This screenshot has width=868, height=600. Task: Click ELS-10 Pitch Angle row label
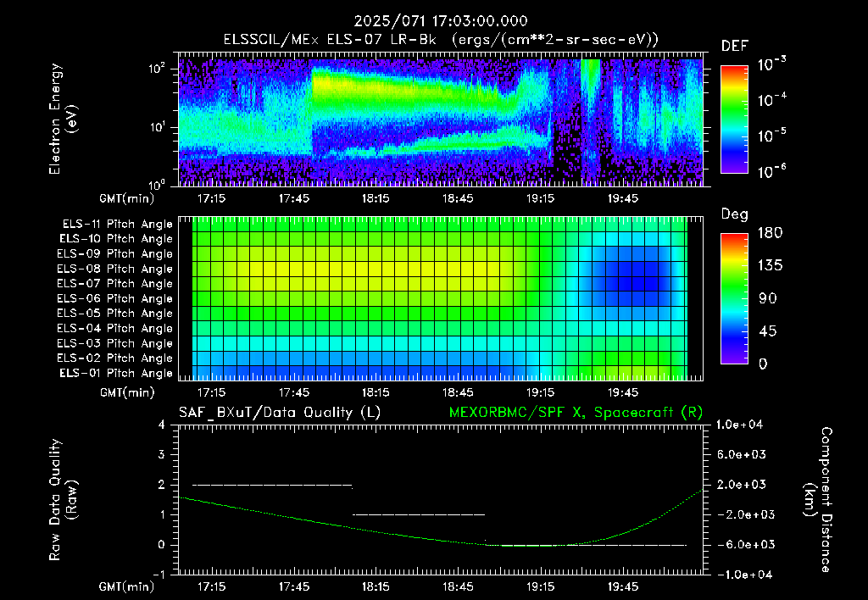coord(115,239)
